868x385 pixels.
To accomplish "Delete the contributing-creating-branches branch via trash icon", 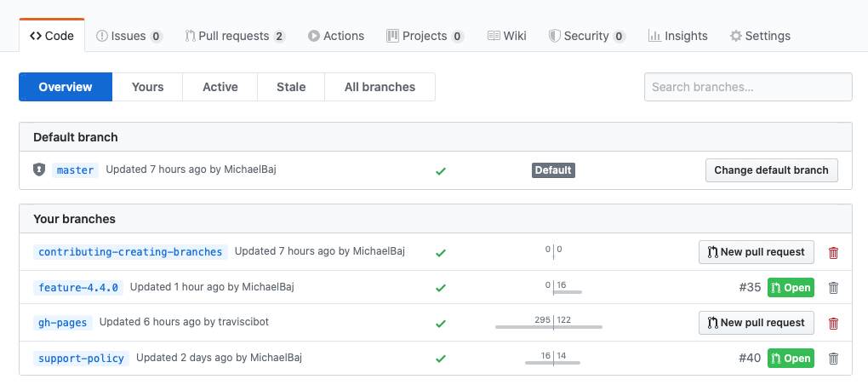I will coord(833,252).
